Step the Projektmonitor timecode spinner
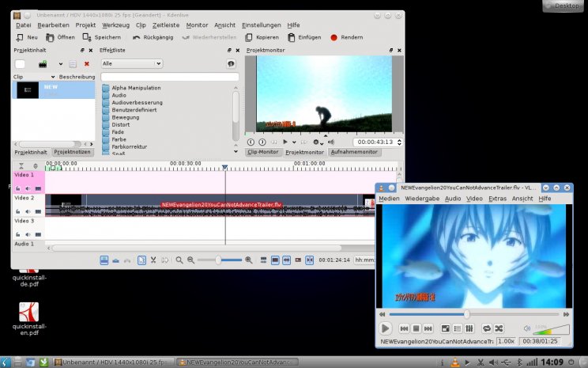588x368 pixels. click(x=399, y=142)
